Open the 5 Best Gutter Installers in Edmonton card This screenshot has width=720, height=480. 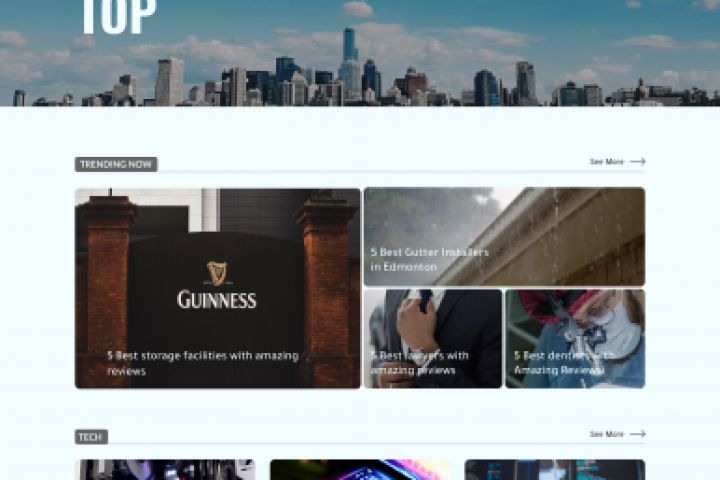[x=504, y=237]
